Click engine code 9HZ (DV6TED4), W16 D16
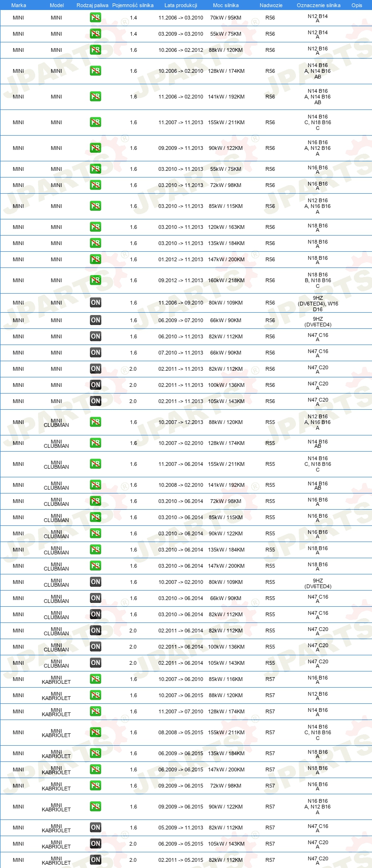This screenshot has height=868, width=372. 318,304
